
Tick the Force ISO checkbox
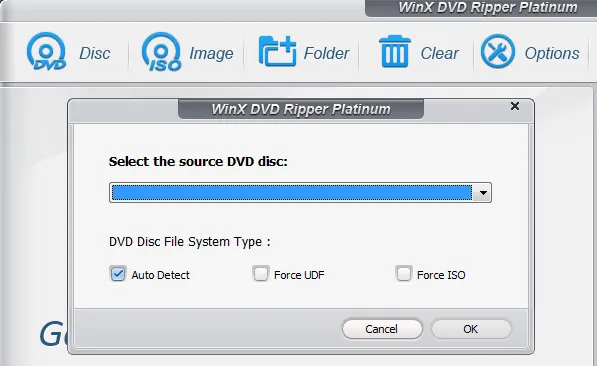click(404, 274)
